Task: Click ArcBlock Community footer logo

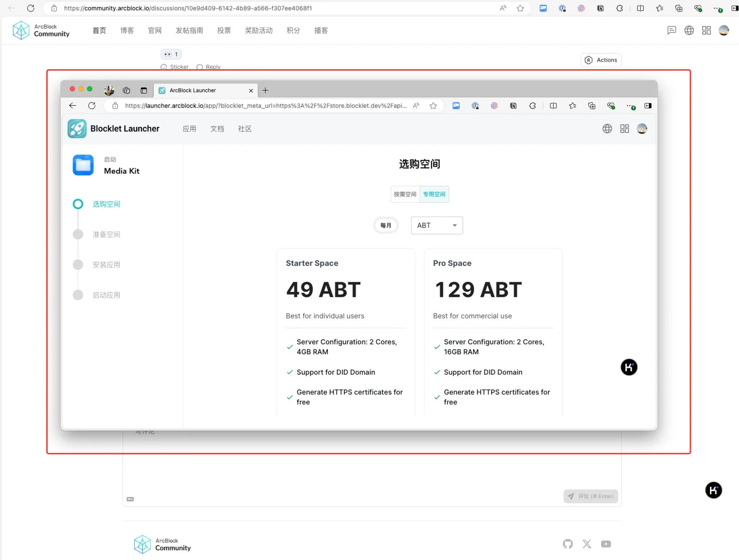Action: (x=162, y=544)
